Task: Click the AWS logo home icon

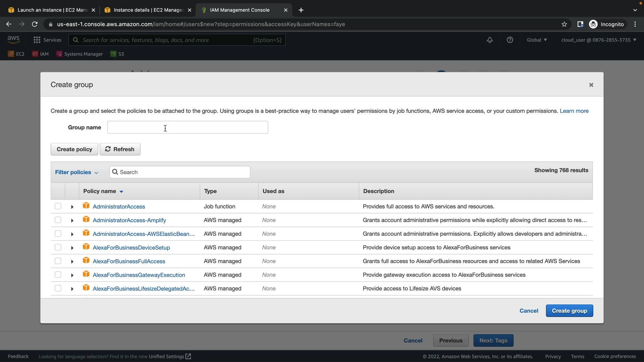Action: coord(13,39)
